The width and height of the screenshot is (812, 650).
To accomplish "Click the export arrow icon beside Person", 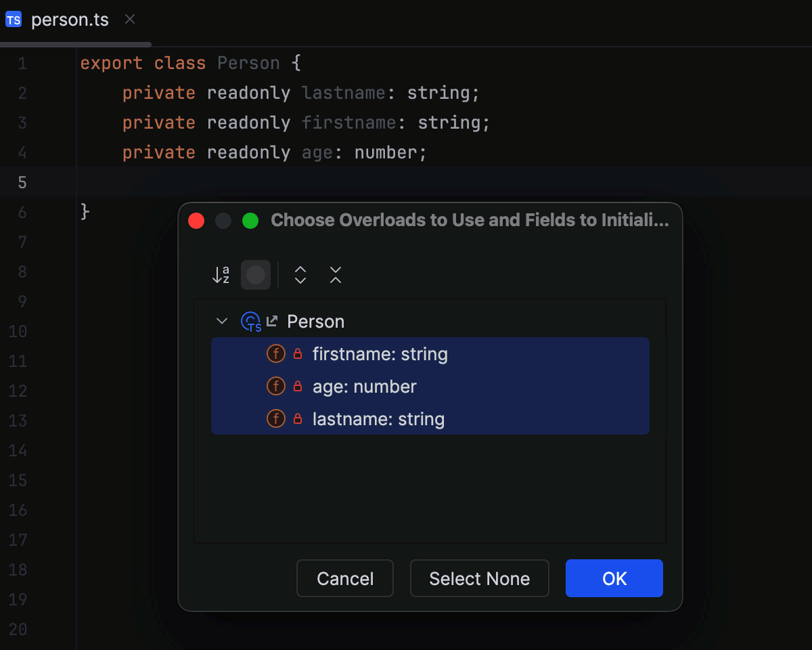I will point(271,321).
